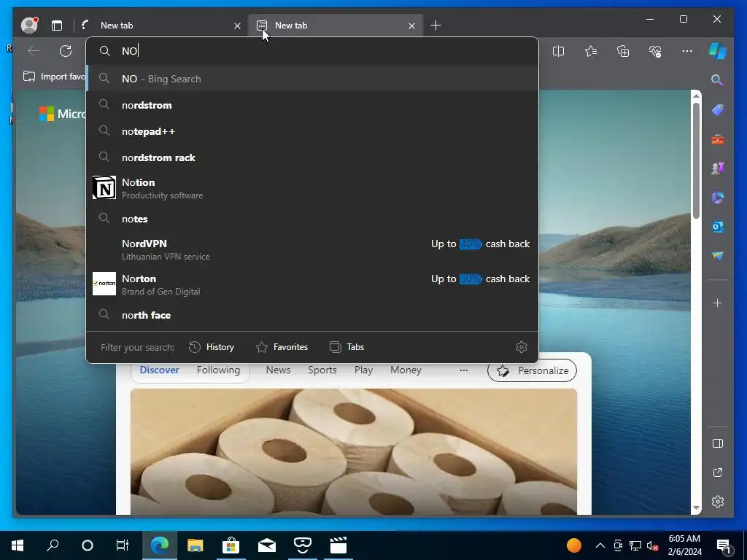
Task: Open Split screen icon in toolbar
Action: 558,51
